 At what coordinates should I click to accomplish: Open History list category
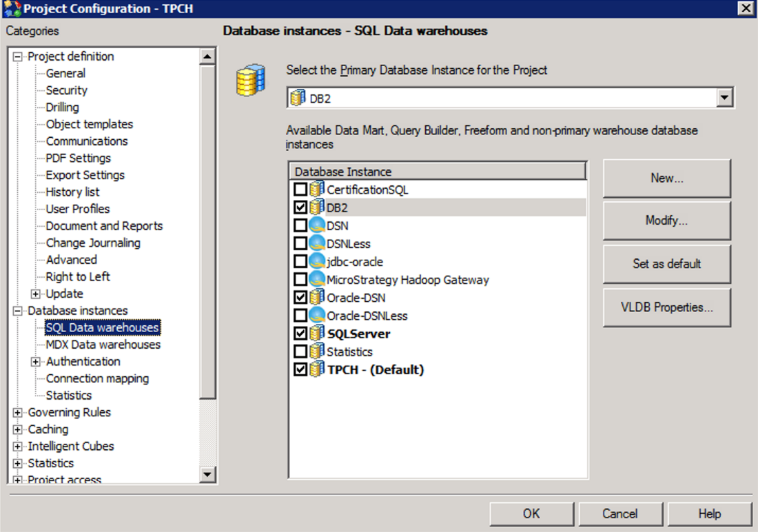coord(72,192)
